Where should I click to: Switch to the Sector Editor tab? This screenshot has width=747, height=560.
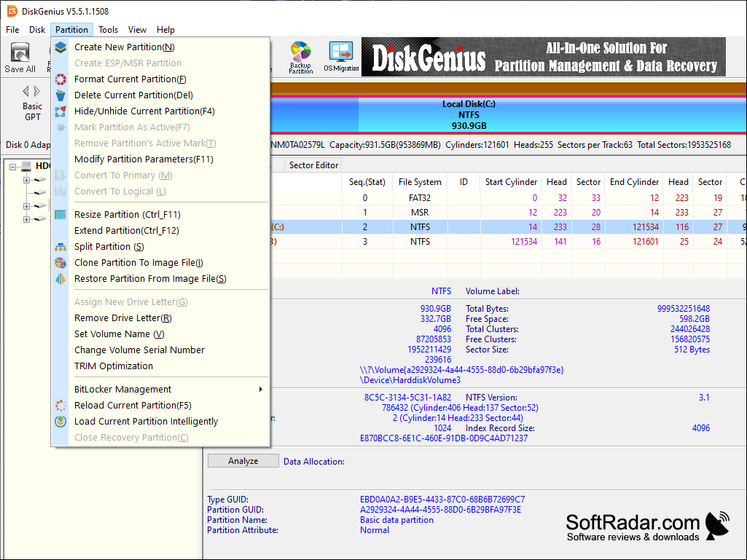(313, 165)
